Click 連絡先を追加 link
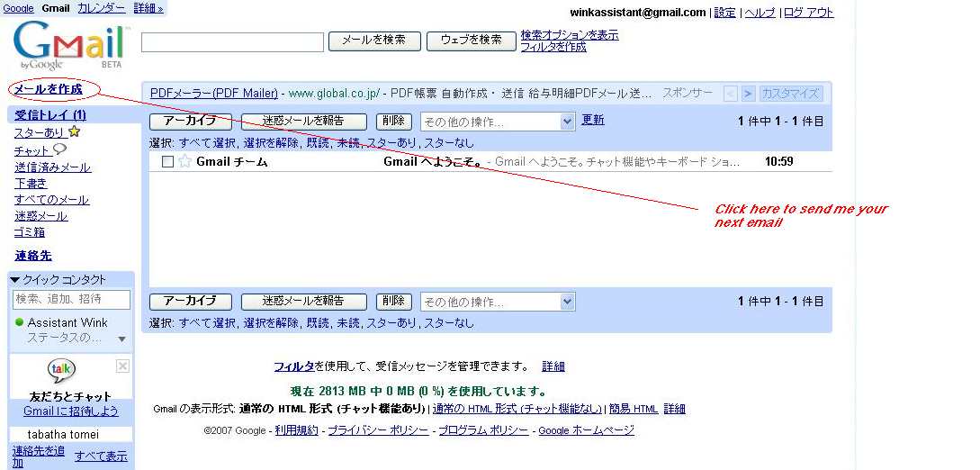 (x=39, y=456)
